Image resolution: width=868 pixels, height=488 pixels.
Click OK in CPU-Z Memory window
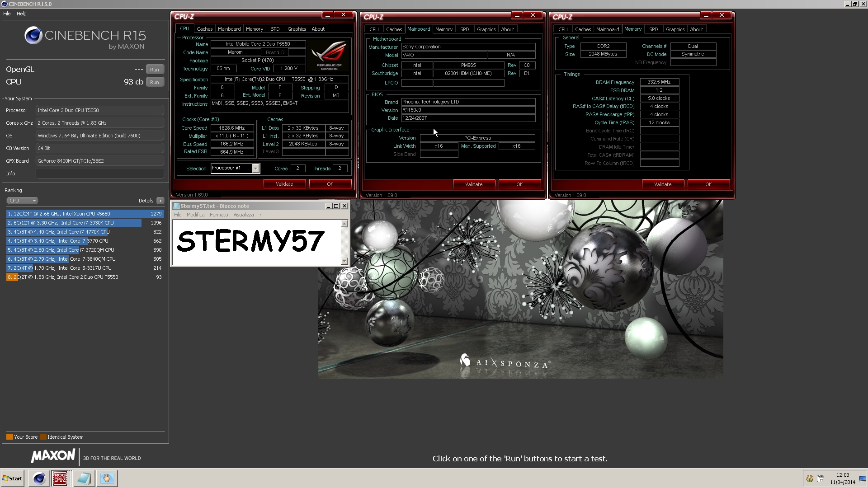coord(708,184)
